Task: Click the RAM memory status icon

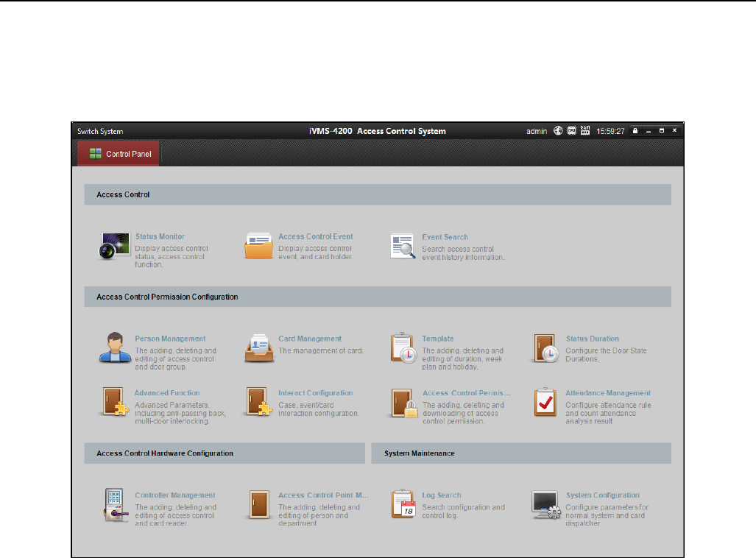Action: (x=584, y=131)
